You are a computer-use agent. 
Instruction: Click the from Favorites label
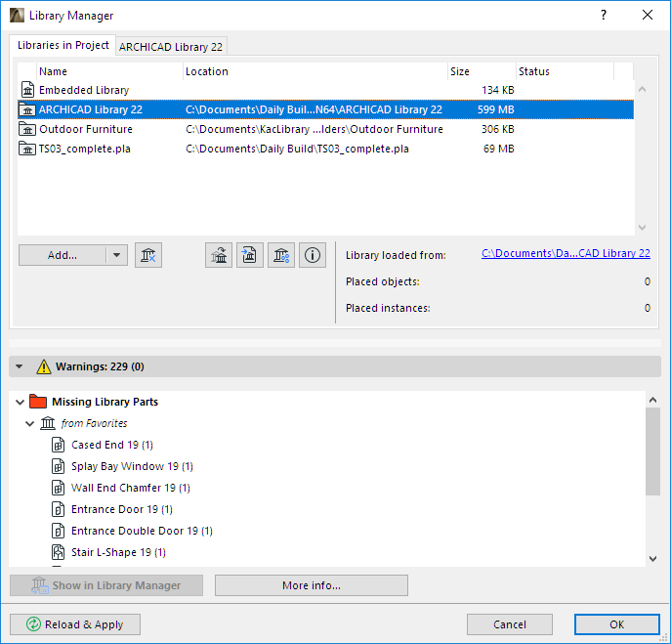click(94, 423)
